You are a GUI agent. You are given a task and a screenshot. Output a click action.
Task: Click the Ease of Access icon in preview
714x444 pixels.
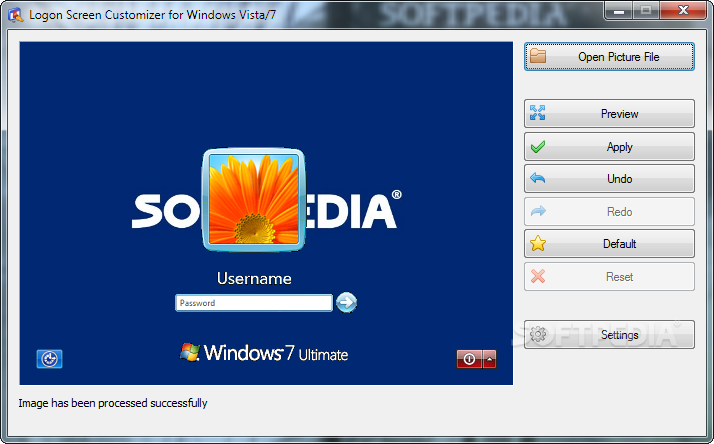point(49,359)
